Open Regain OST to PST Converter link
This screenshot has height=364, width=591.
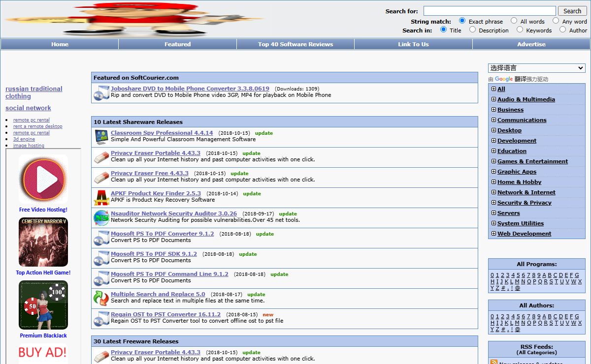tap(166, 314)
